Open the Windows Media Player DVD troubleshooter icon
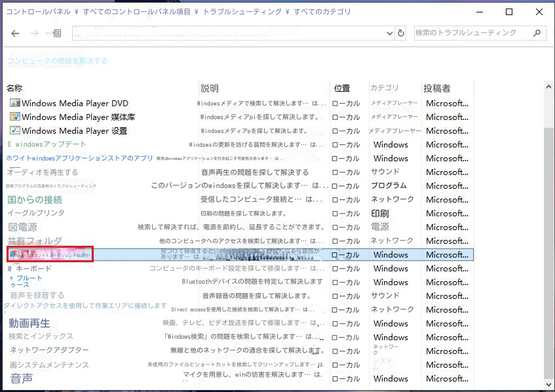 tap(16, 103)
